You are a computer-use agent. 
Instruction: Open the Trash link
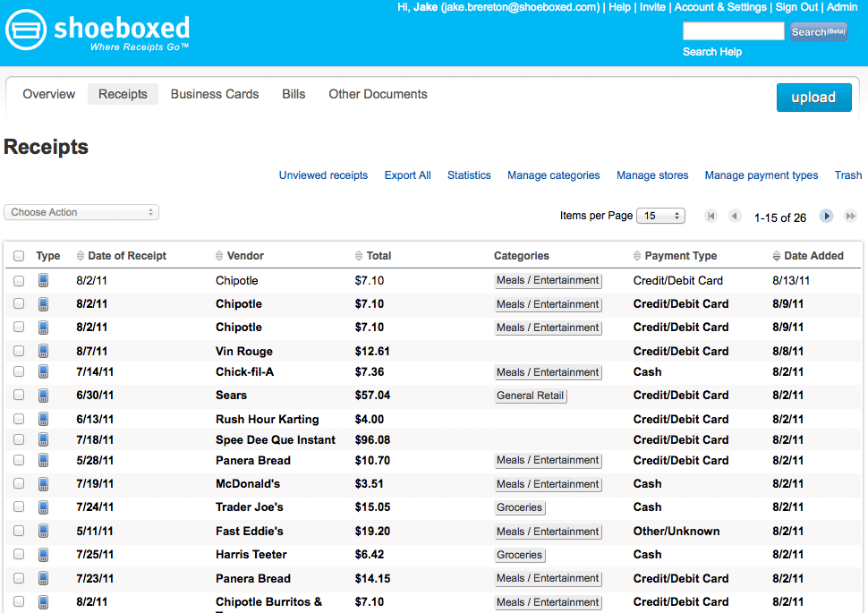click(x=848, y=175)
